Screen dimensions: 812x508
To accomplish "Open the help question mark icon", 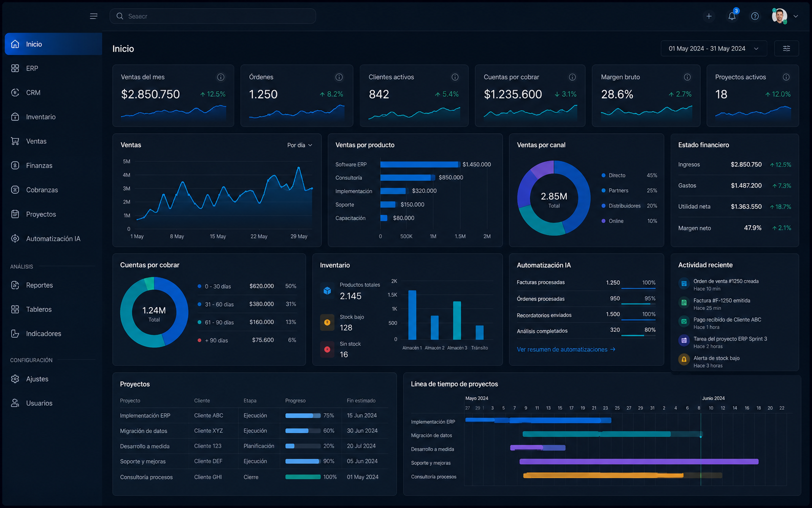I will point(755,16).
